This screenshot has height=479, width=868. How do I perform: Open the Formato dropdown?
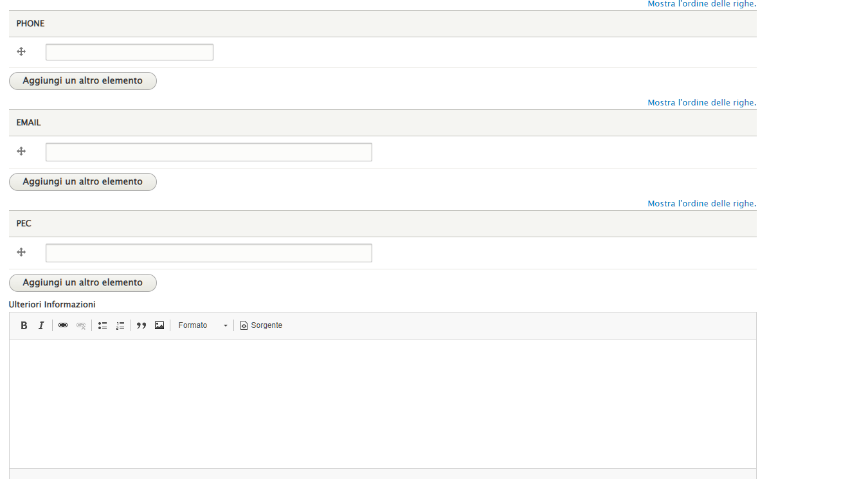(203, 325)
